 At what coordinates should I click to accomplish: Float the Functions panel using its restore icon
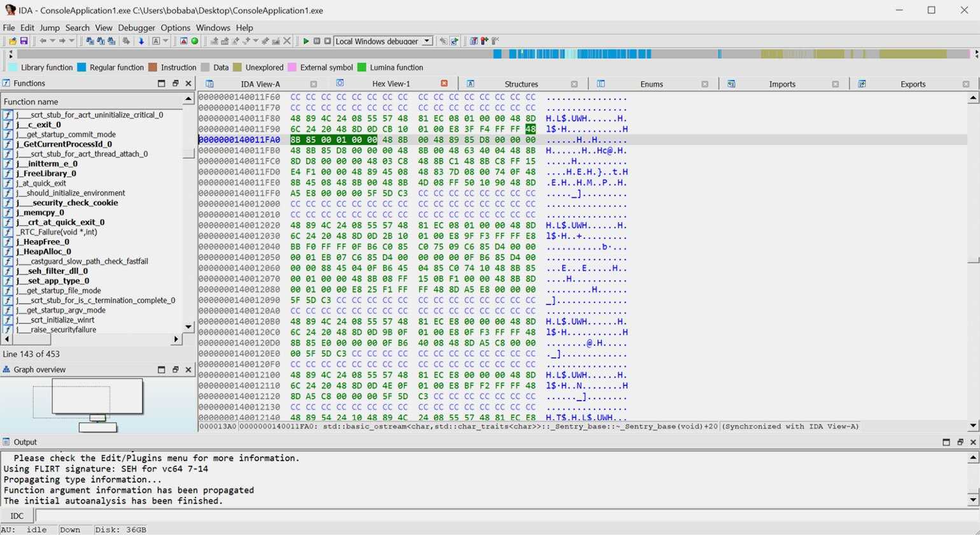(175, 83)
